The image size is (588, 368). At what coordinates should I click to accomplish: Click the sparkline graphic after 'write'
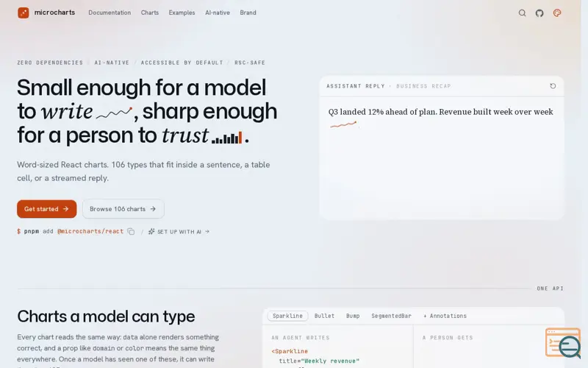tap(115, 113)
